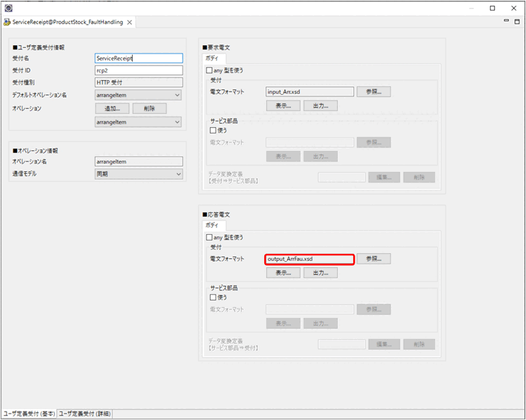Click the オペレーション名 field showing arrangeItem
The height and width of the screenshot is (420, 526).
click(139, 162)
